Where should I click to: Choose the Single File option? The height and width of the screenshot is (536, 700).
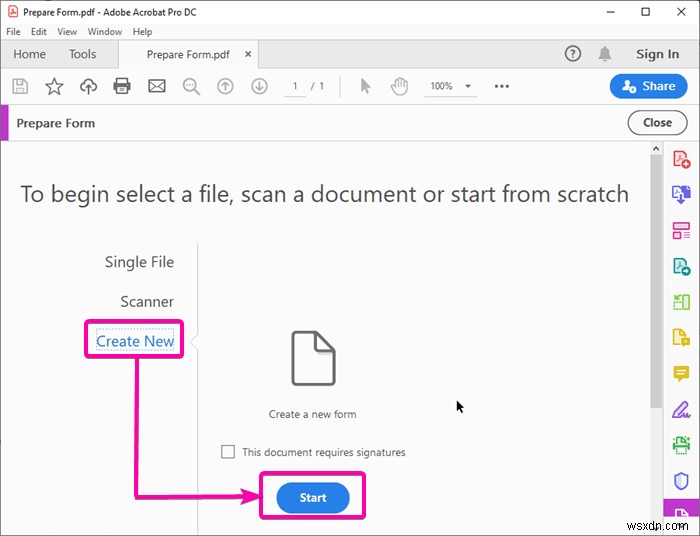tap(139, 262)
